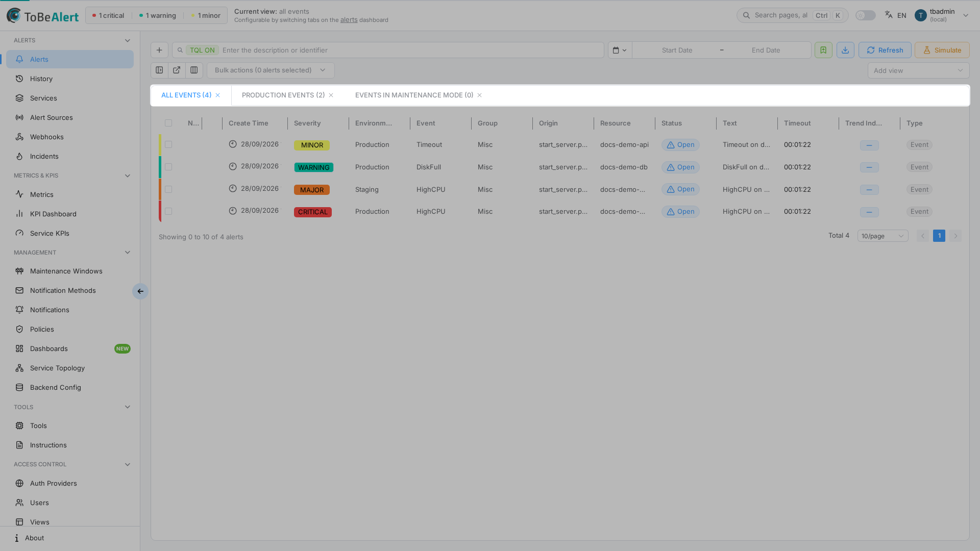Open the column settings icon
980x551 pixels.
point(194,70)
